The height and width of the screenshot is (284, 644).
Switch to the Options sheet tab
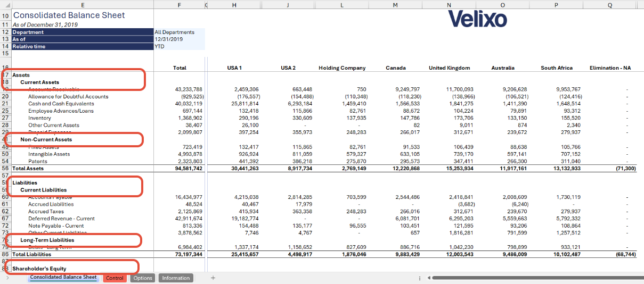tap(143, 278)
